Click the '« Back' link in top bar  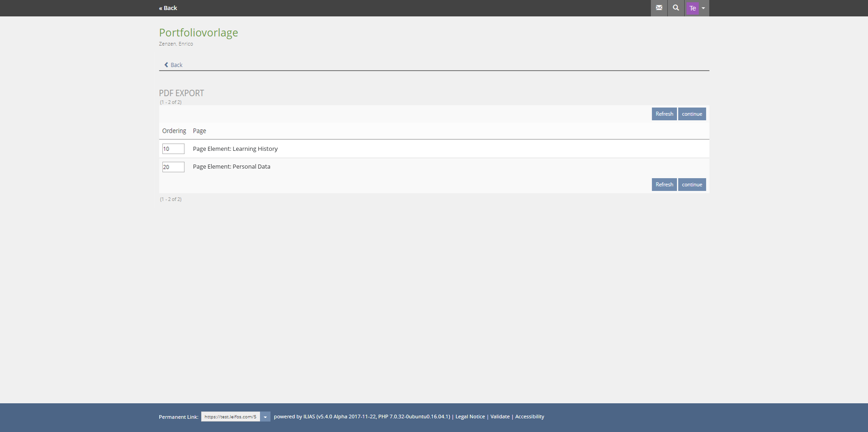tap(168, 8)
